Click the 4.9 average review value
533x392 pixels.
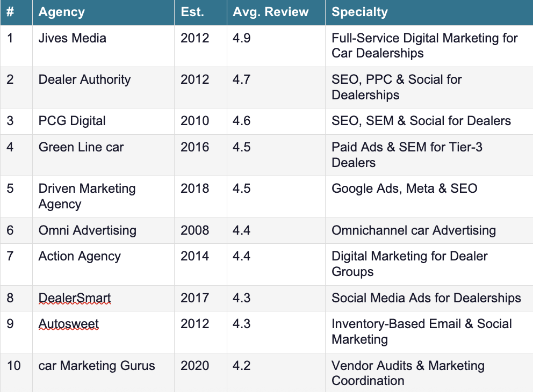tap(242, 38)
